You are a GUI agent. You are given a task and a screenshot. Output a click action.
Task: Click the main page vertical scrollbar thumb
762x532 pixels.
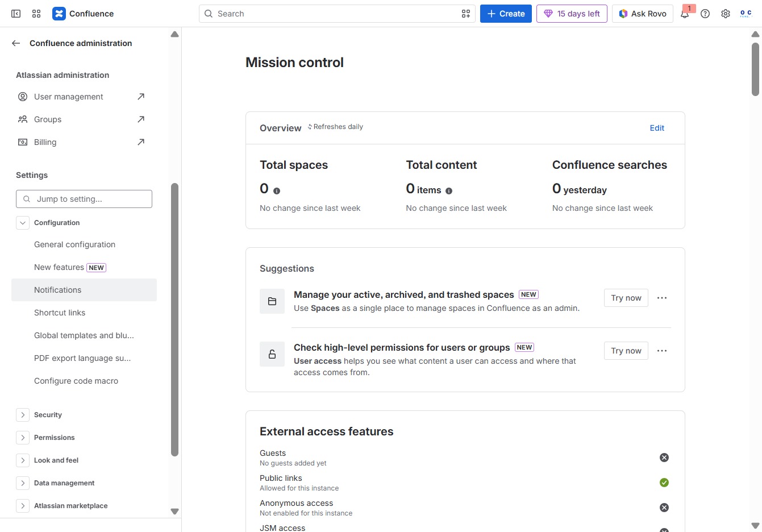[755, 69]
